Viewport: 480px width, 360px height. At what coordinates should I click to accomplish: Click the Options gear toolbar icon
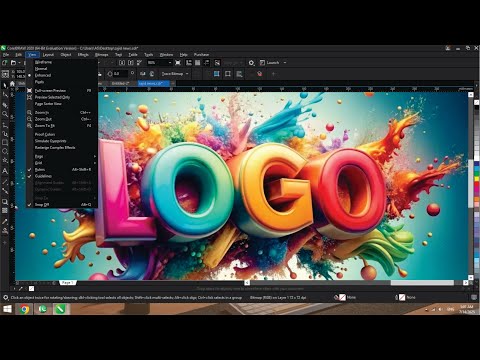coord(251,63)
